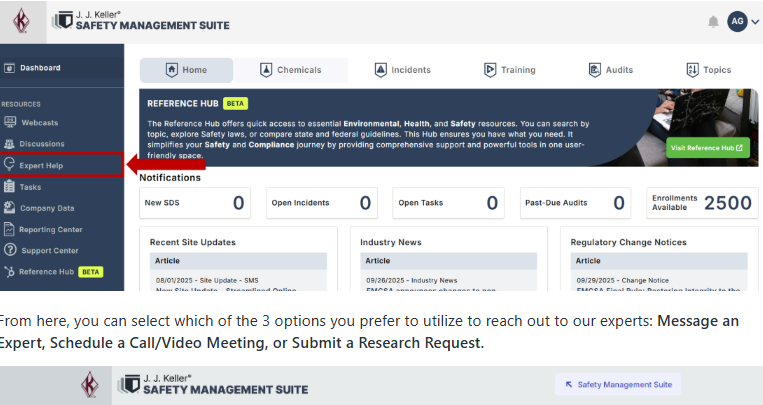The height and width of the screenshot is (405, 763).
Task: Switch to the Incidents tab
Action: pos(403,70)
